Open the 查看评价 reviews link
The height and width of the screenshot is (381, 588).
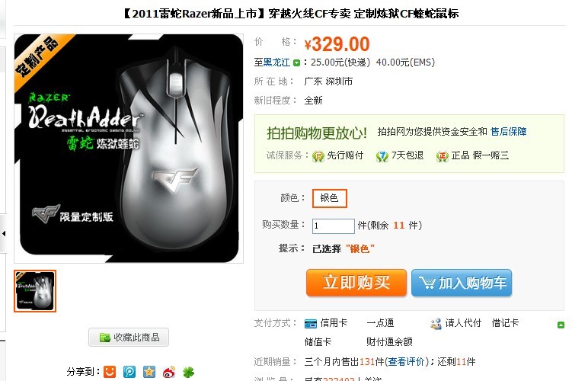coord(406,361)
